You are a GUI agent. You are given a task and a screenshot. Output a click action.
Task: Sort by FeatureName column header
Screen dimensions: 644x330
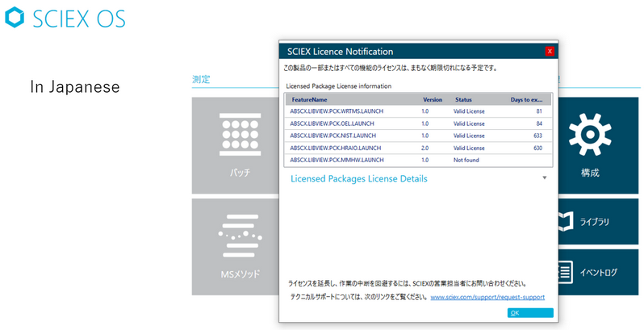(309, 100)
